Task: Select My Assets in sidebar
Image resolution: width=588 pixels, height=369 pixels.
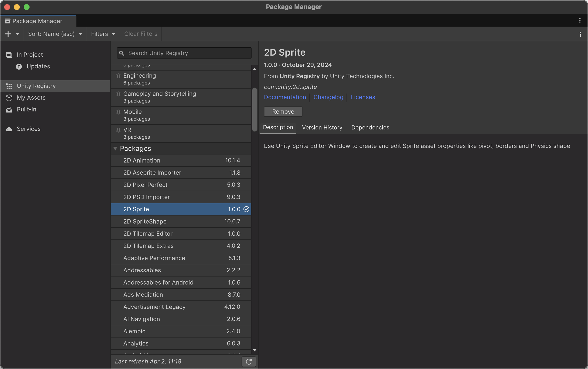Action: click(x=55, y=98)
